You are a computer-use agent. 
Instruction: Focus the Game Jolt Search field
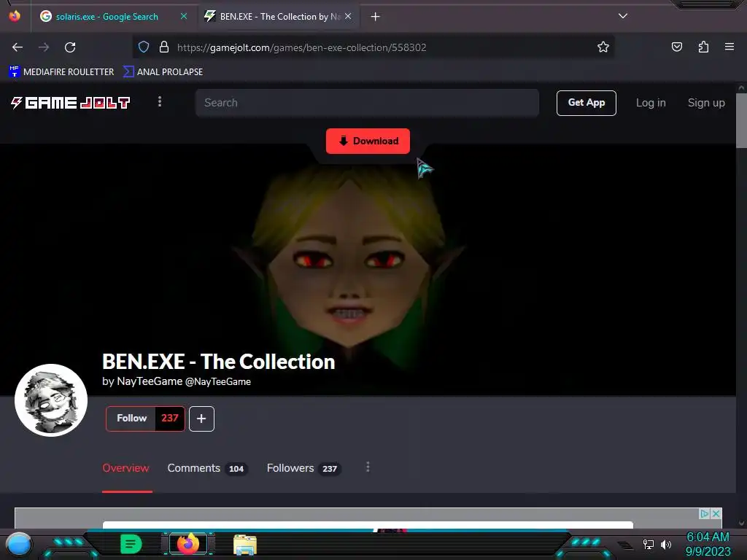pos(367,103)
